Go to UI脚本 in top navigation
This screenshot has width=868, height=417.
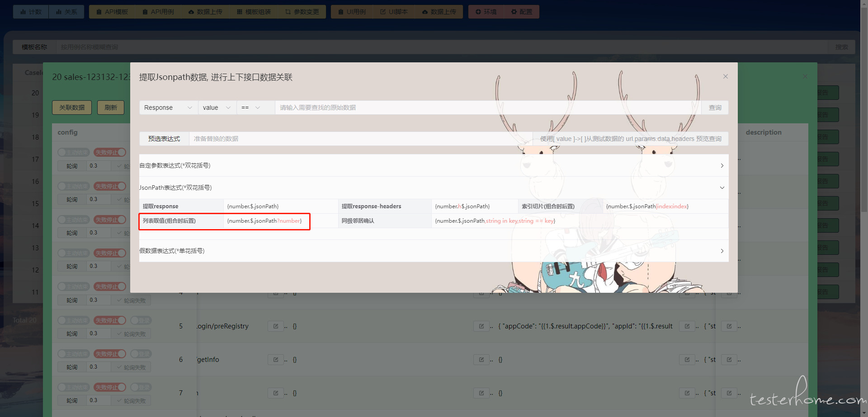coord(394,12)
